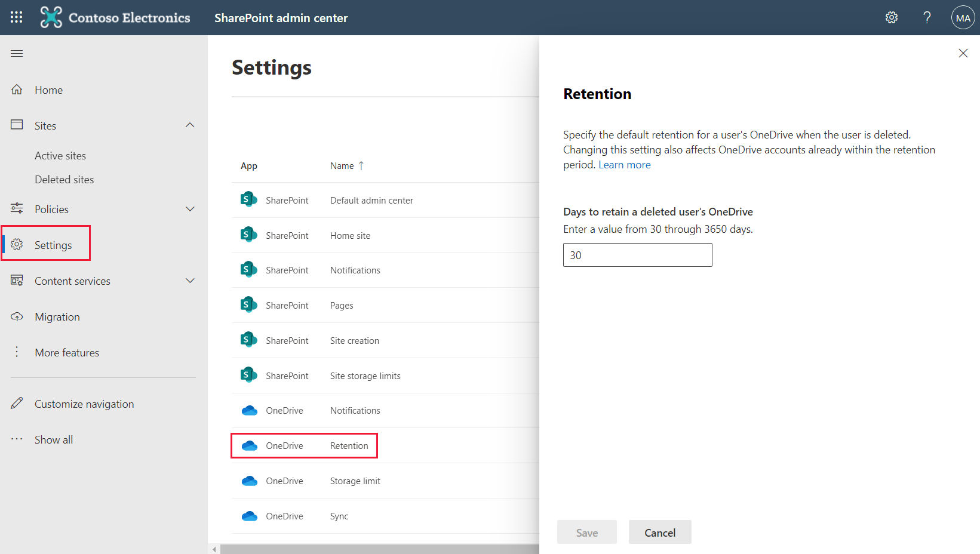Click the Sites window icon
The width and height of the screenshot is (980, 554).
(x=17, y=125)
